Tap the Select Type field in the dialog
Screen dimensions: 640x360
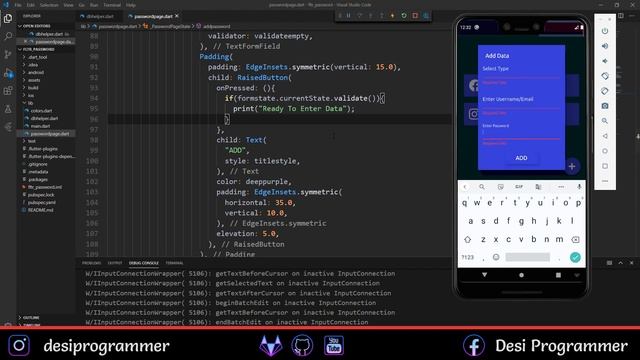tap(521, 71)
